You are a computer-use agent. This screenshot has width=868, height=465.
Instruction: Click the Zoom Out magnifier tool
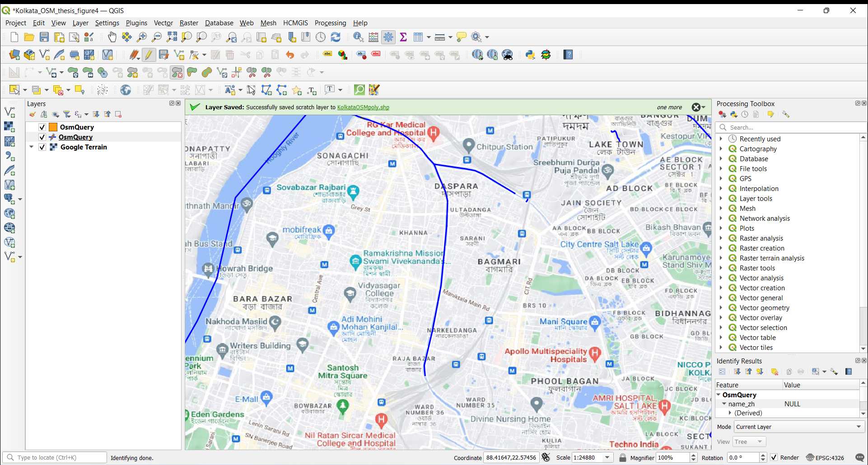pos(157,37)
